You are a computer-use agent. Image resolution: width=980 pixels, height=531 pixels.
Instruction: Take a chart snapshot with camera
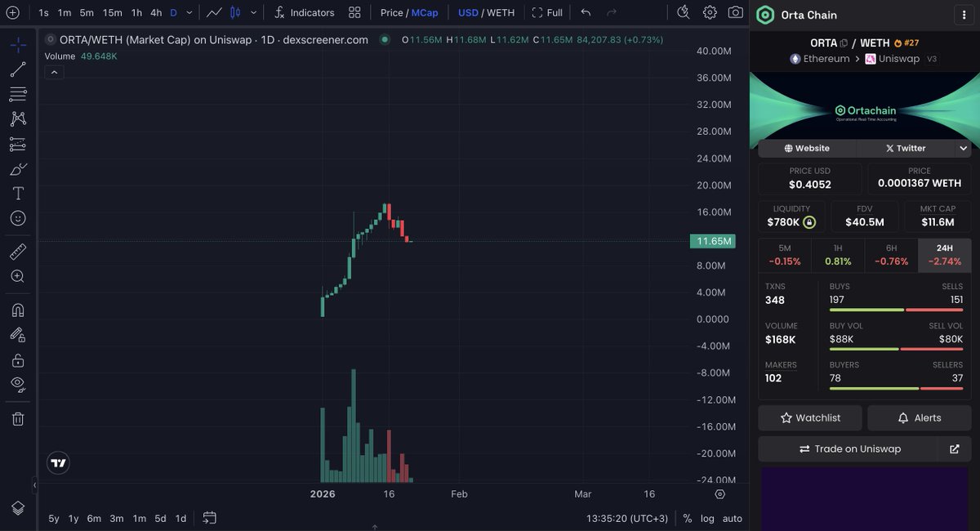[736, 12]
